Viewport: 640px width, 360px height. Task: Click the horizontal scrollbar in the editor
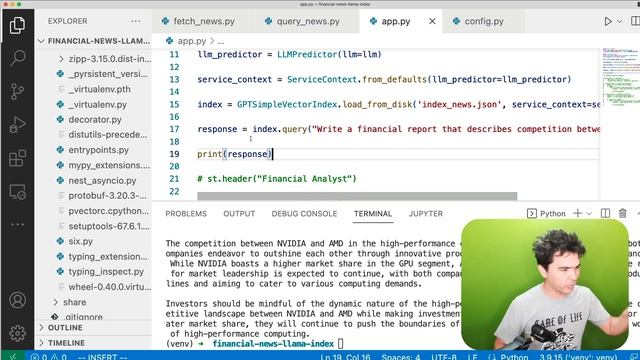[357, 196]
